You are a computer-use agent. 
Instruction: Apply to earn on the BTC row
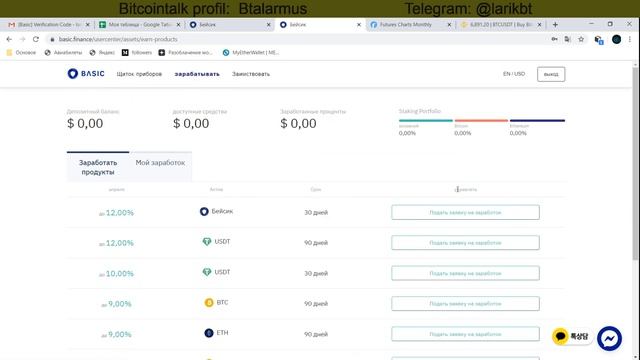coord(465,303)
